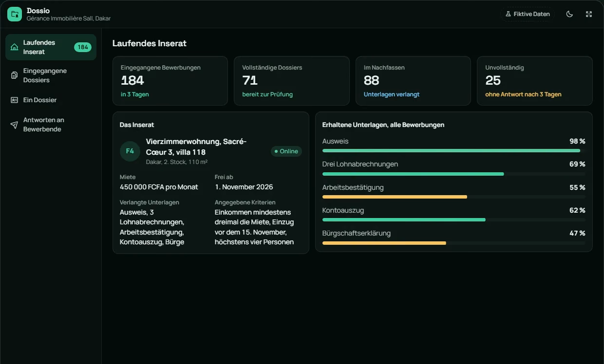Open the Im Nachfassen 88 card
The height and width of the screenshot is (364, 604).
point(413,81)
